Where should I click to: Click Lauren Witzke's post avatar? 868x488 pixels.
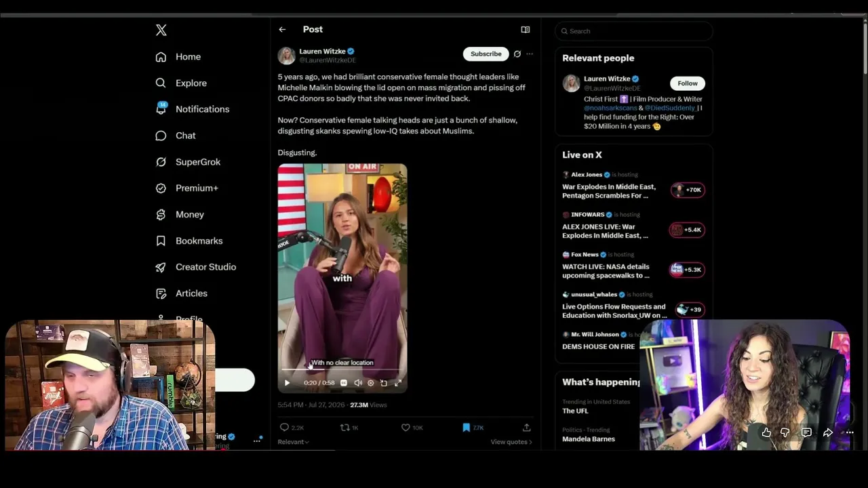[x=286, y=55]
